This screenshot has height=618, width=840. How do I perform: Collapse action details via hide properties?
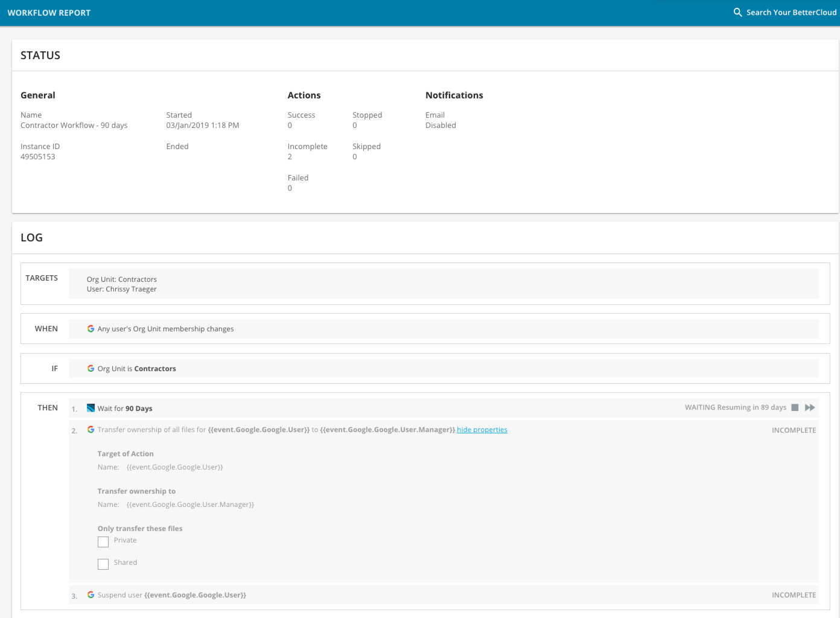[482, 430]
